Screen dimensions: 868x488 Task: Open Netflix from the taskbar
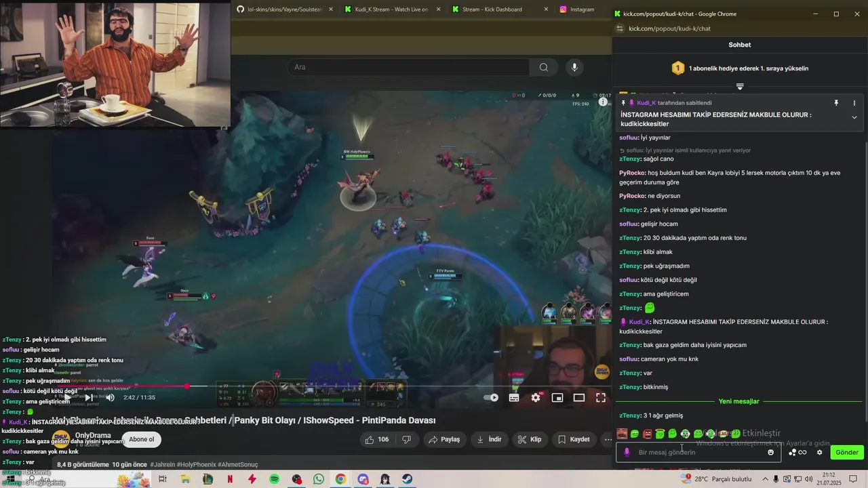[230, 479]
